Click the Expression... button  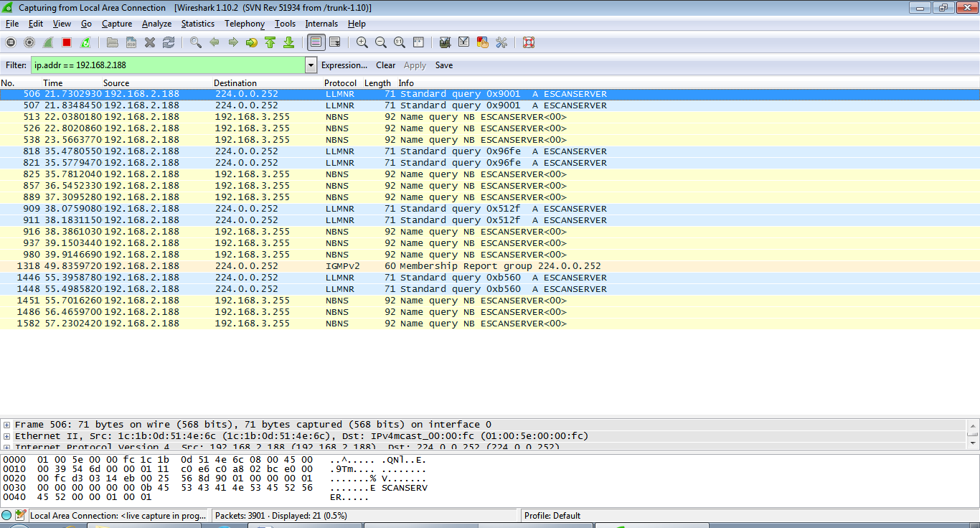[344, 65]
